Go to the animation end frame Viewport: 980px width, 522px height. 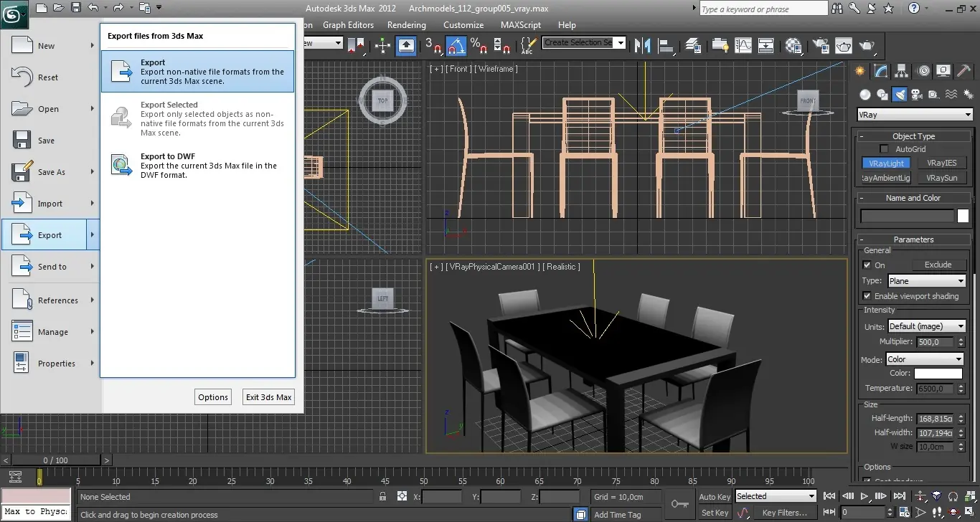[900, 495]
